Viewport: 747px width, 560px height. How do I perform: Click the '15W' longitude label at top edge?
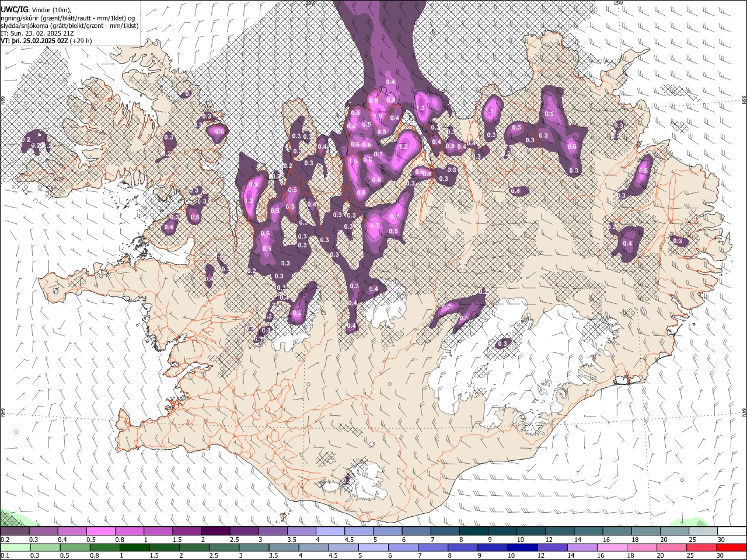click(619, 3)
